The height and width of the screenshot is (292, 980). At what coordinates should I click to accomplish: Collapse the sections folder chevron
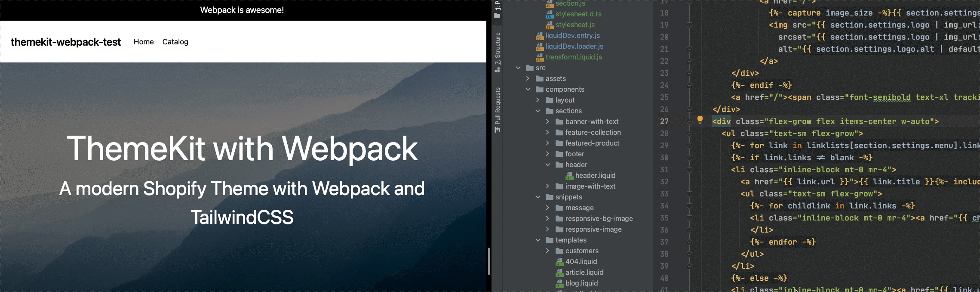538,111
